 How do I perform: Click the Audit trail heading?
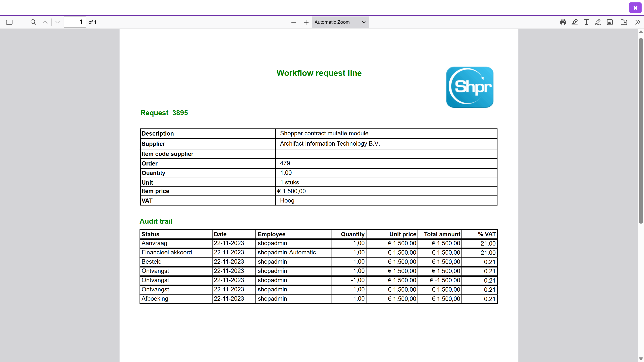pos(156,221)
